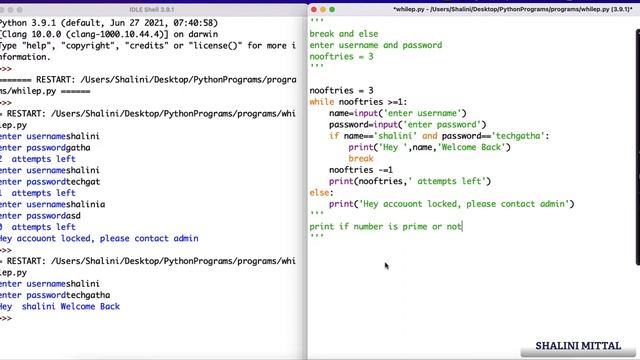Screen dimensions: 640x360
Task: Click the if name=='shalini' condition line
Action: (439, 136)
